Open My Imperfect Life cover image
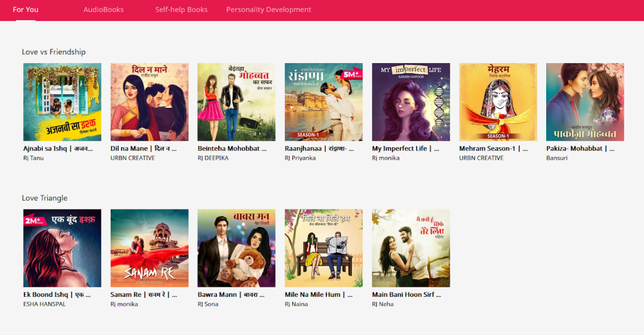Screen dimensions: 644x335 click(x=411, y=102)
